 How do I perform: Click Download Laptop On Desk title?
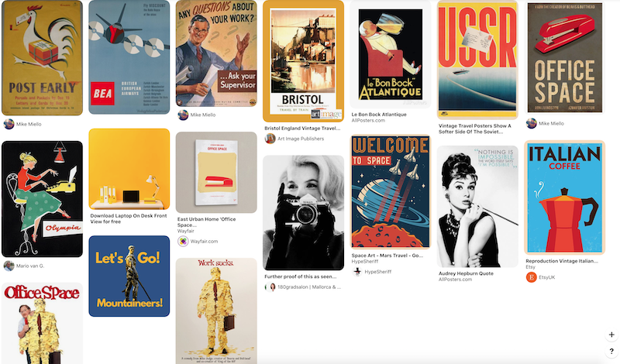click(x=129, y=218)
